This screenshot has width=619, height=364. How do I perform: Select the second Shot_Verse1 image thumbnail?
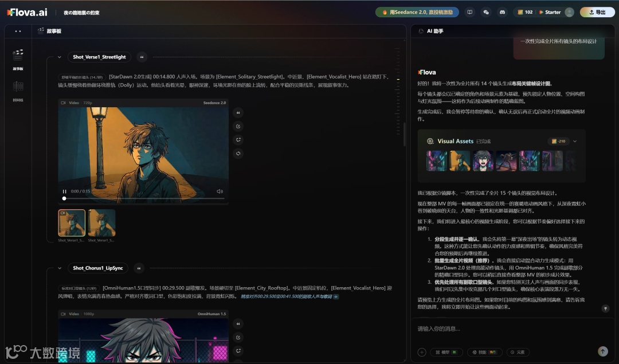click(x=101, y=223)
